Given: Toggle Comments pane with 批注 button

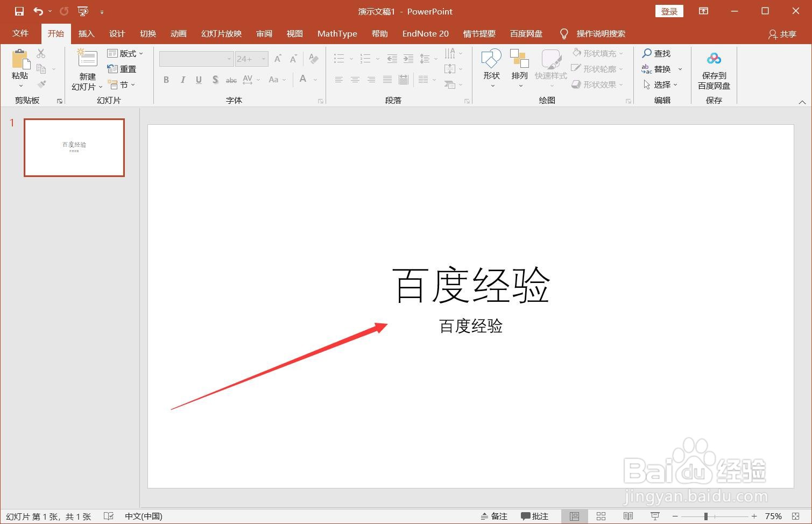Looking at the screenshot, I should pos(535,516).
